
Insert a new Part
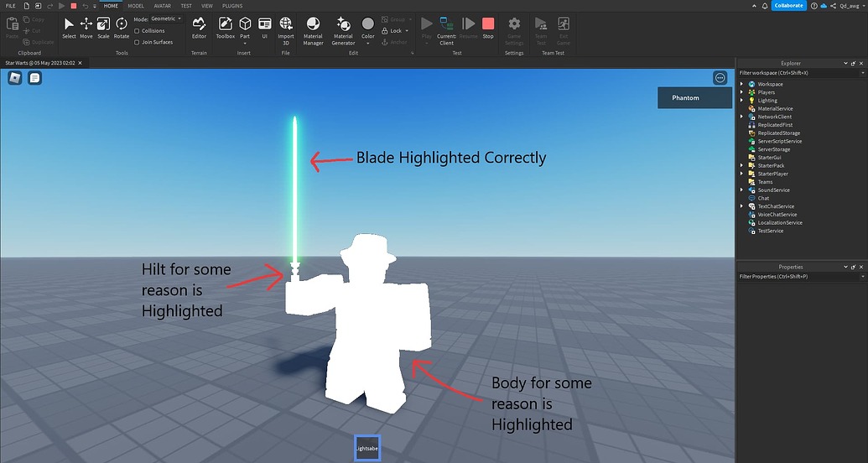[x=245, y=23]
